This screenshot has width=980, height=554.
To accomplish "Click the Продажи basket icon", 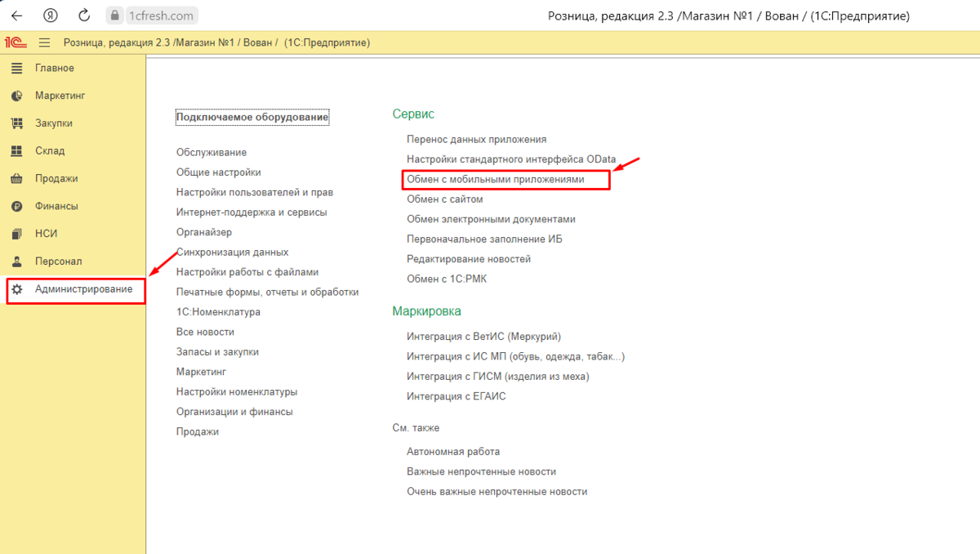I will tap(17, 179).
